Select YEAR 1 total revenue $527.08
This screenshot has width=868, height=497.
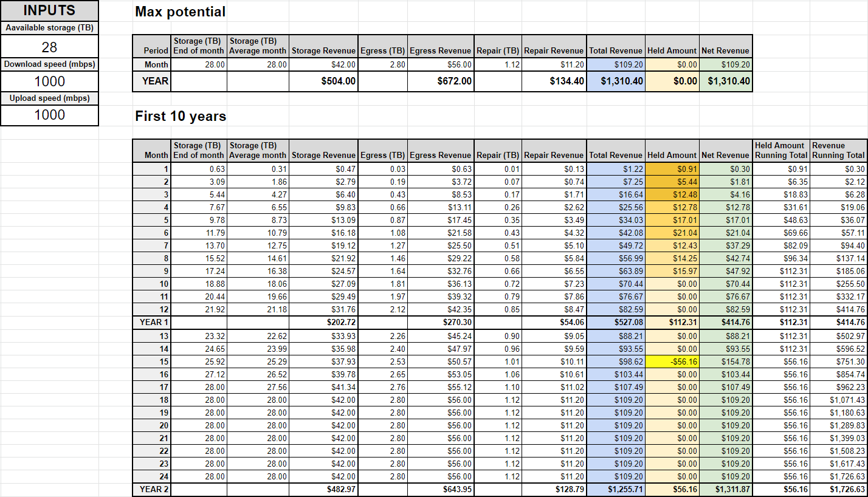point(616,322)
